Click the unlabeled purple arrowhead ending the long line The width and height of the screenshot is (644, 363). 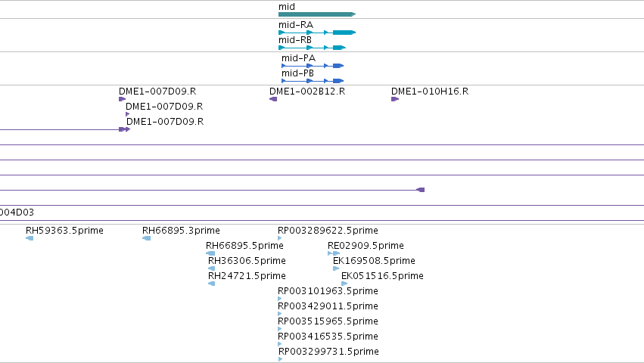[x=420, y=190]
